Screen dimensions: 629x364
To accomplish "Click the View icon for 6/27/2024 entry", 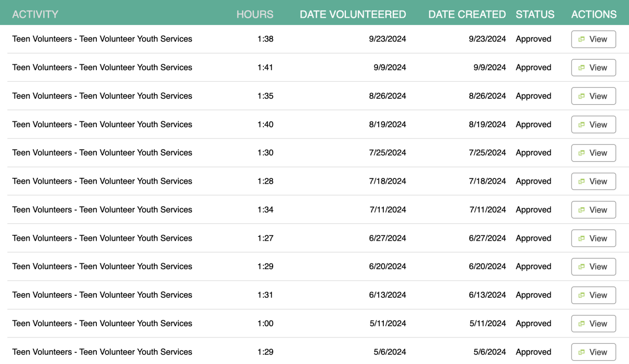I will pos(582,239).
